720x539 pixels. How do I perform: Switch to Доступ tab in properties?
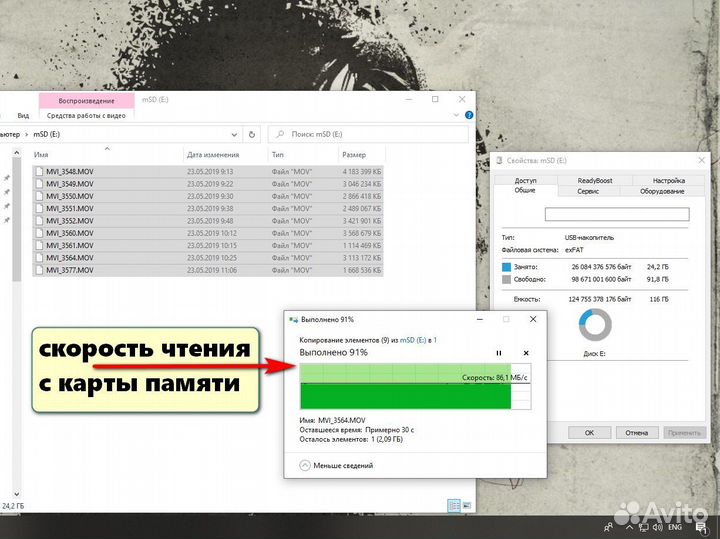pyautogui.click(x=525, y=180)
